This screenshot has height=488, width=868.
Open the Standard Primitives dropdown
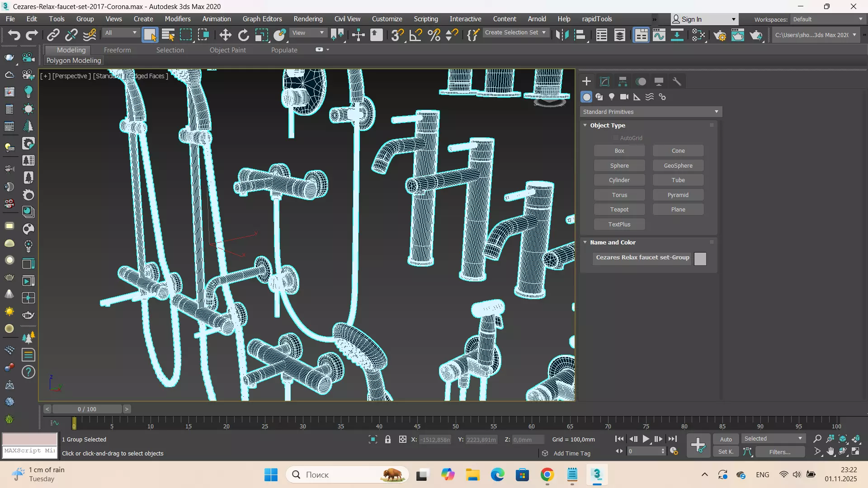pos(651,112)
